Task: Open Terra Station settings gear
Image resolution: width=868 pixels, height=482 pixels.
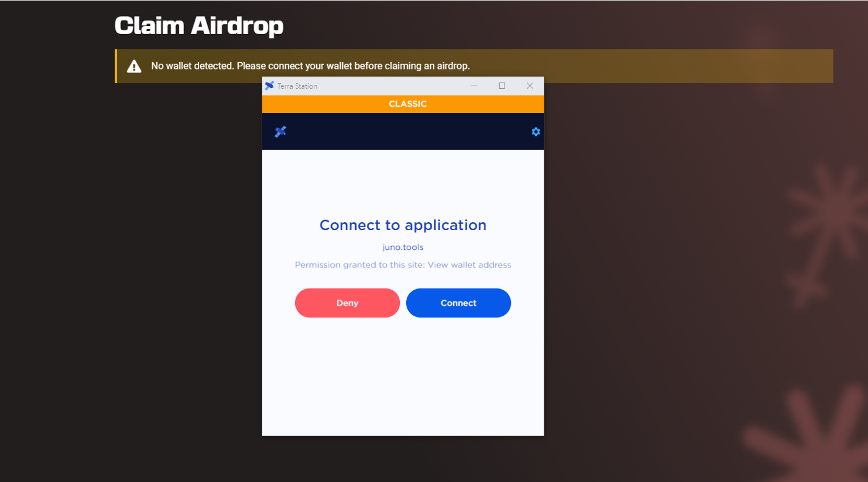Action: pos(536,132)
